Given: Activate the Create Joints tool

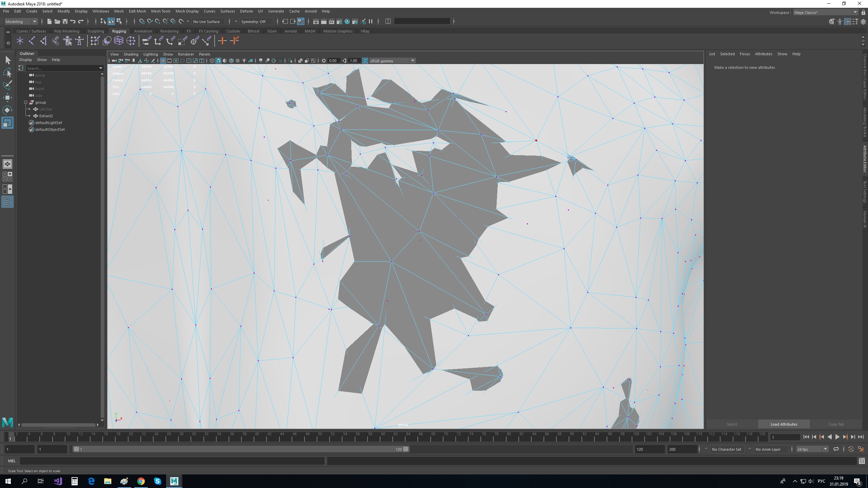Looking at the screenshot, I should 32,41.
